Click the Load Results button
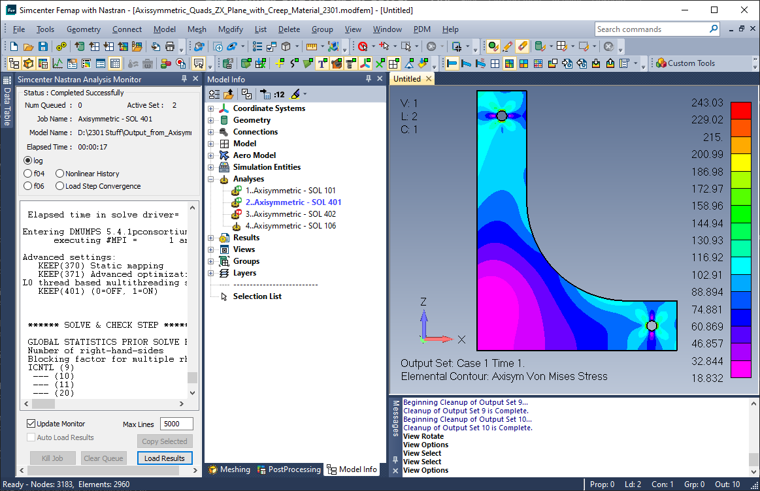The image size is (760, 491). [164, 458]
